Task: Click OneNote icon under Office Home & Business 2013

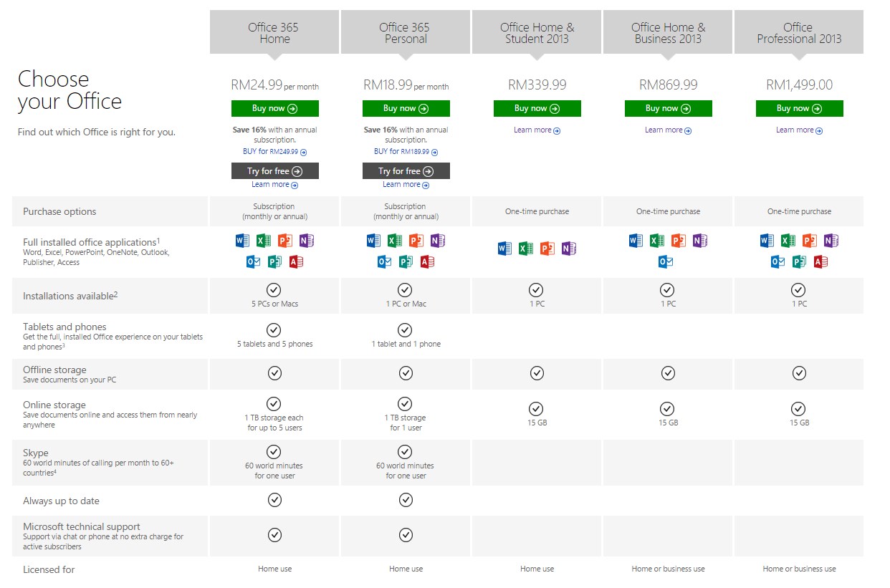Action: (700, 241)
